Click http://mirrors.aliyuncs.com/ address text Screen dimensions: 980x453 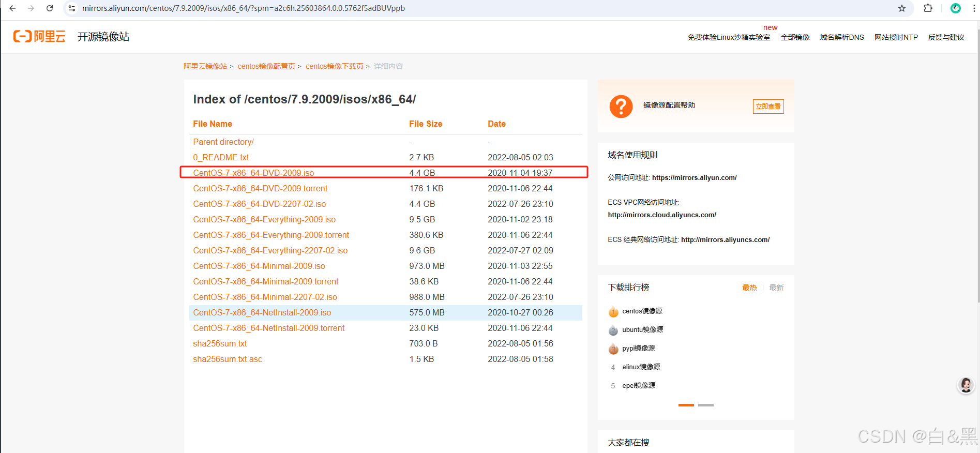click(x=726, y=239)
